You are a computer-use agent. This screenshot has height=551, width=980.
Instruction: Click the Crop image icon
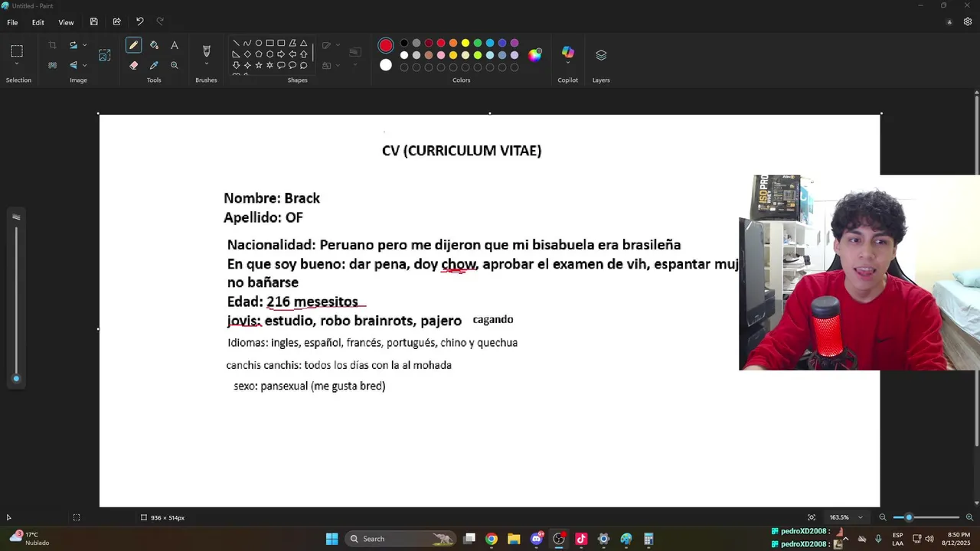click(52, 45)
